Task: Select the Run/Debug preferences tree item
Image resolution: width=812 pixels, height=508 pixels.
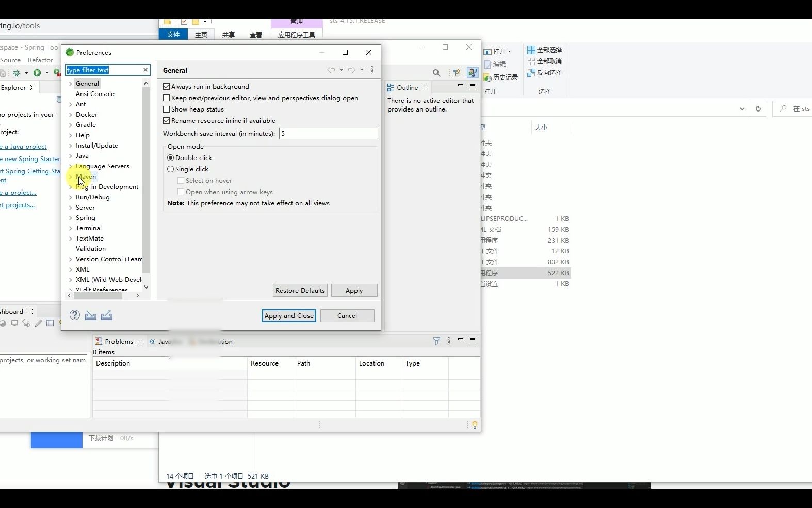Action: (x=93, y=197)
